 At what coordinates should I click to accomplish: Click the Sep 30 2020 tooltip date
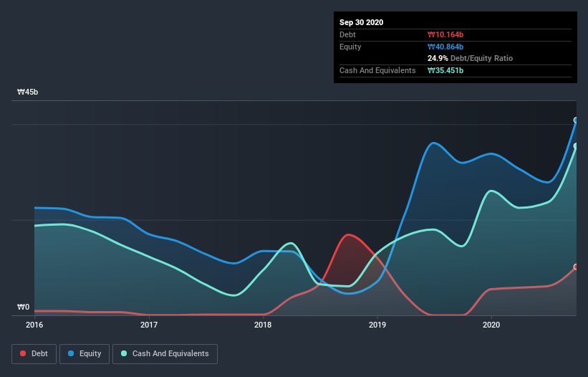click(362, 22)
